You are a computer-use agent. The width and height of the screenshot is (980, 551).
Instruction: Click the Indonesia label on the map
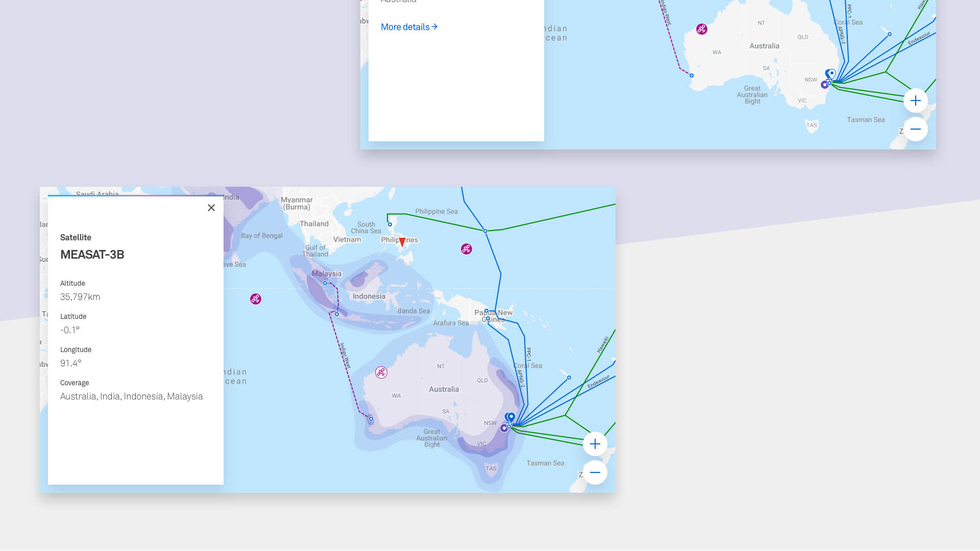click(x=369, y=296)
